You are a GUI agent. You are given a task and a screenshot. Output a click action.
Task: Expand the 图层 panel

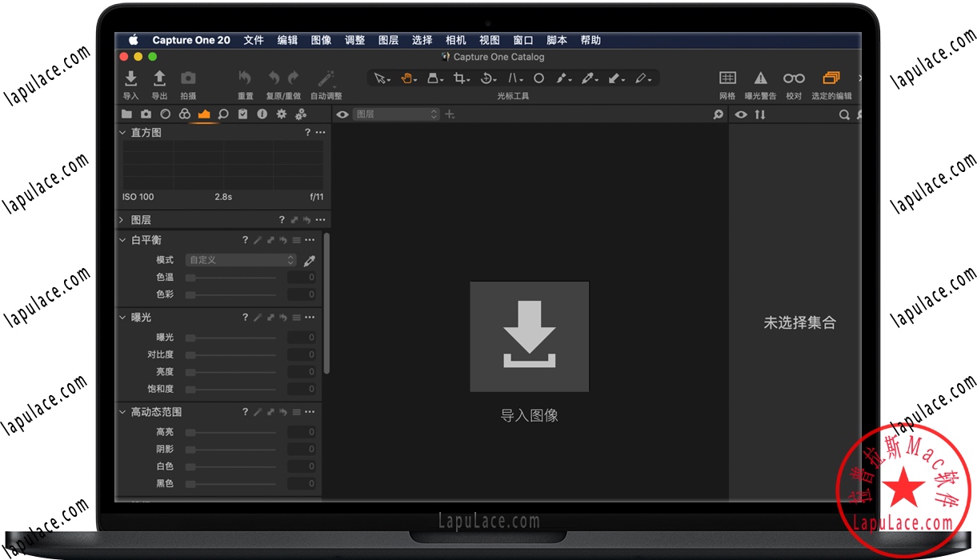point(122,220)
